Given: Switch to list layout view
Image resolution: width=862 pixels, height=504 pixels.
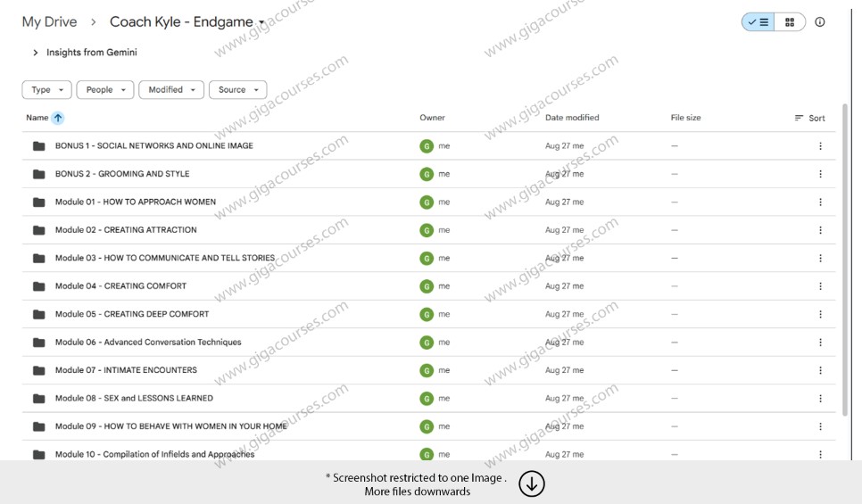Looking at the screenshot, I should [758, 22].
